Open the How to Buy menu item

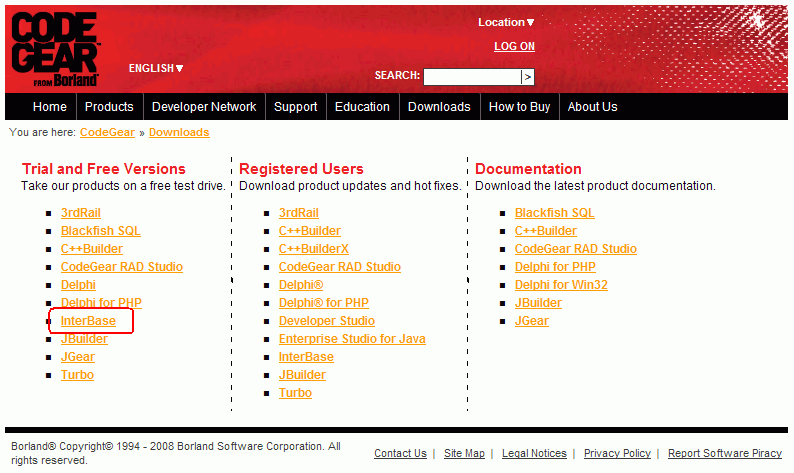520,107
